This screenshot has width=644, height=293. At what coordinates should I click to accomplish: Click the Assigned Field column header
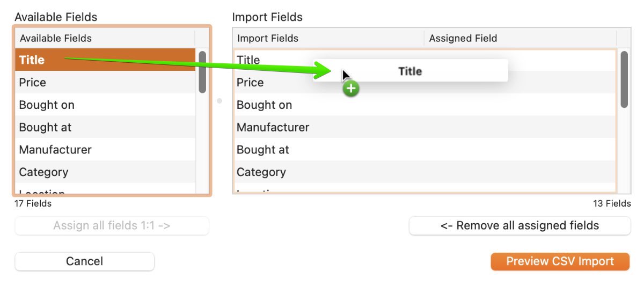click(520, 38)
